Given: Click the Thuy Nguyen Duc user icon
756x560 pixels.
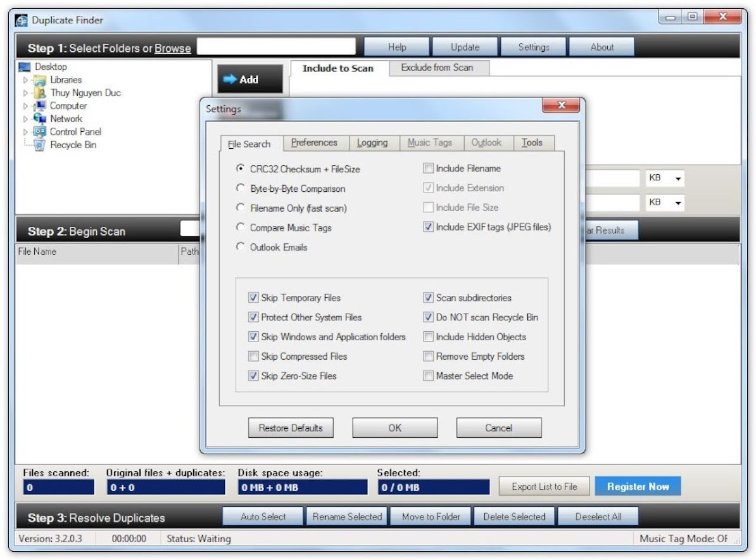Looking at the screenshot, I should (41, 92).
